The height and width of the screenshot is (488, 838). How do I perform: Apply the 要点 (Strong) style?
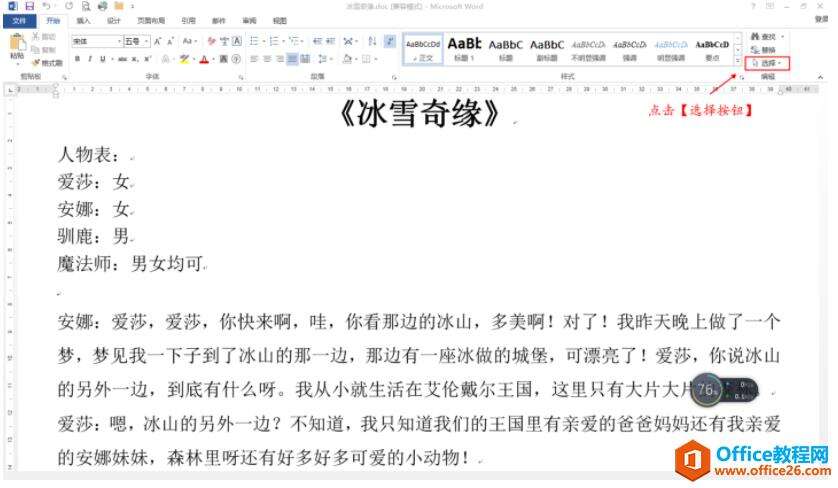tap(712, 49)
